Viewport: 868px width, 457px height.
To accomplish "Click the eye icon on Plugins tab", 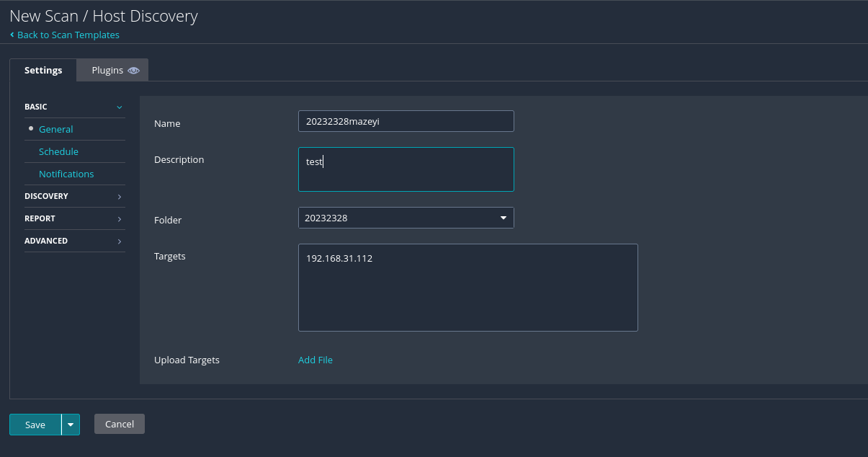I will click(x=133, y=71).
